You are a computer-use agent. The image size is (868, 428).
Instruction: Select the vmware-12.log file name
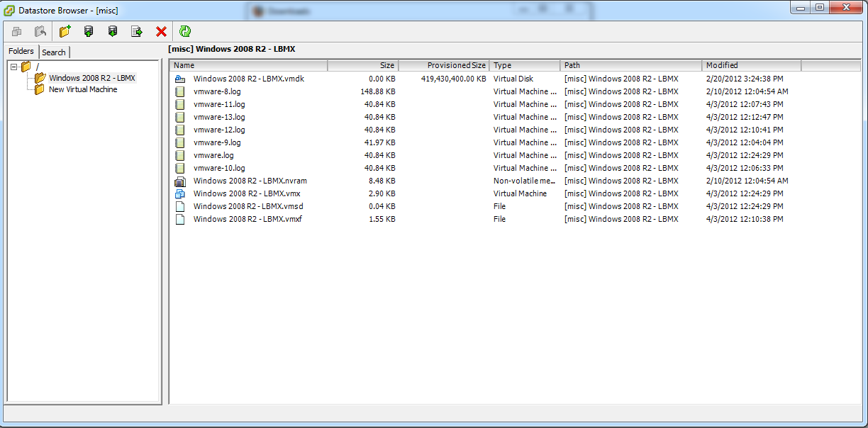219,130
